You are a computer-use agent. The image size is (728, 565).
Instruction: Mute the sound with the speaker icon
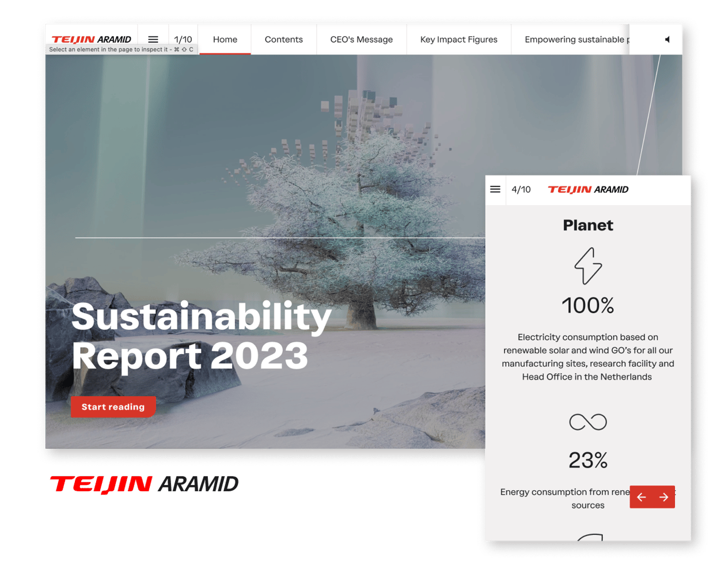pyautogui.click(x=668, y=40)
